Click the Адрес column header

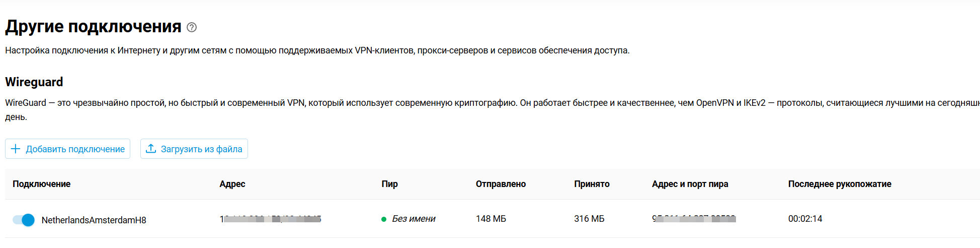[232, 184]
